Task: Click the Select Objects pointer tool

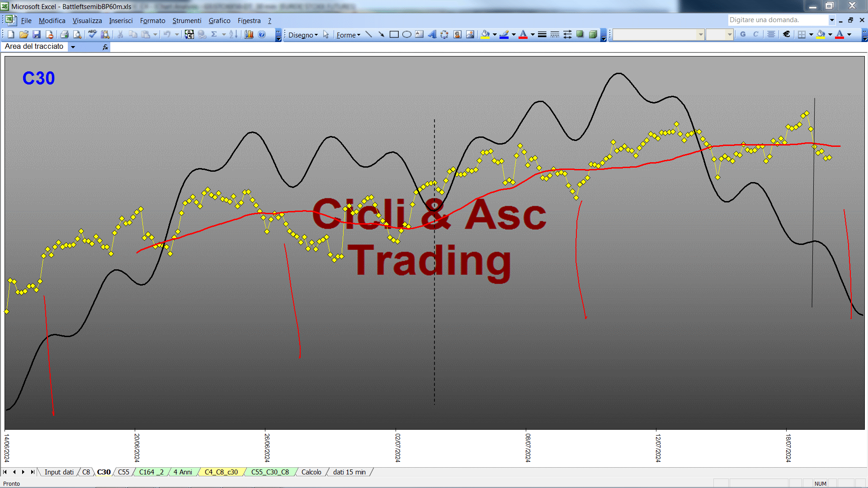Action: (326, 35)
